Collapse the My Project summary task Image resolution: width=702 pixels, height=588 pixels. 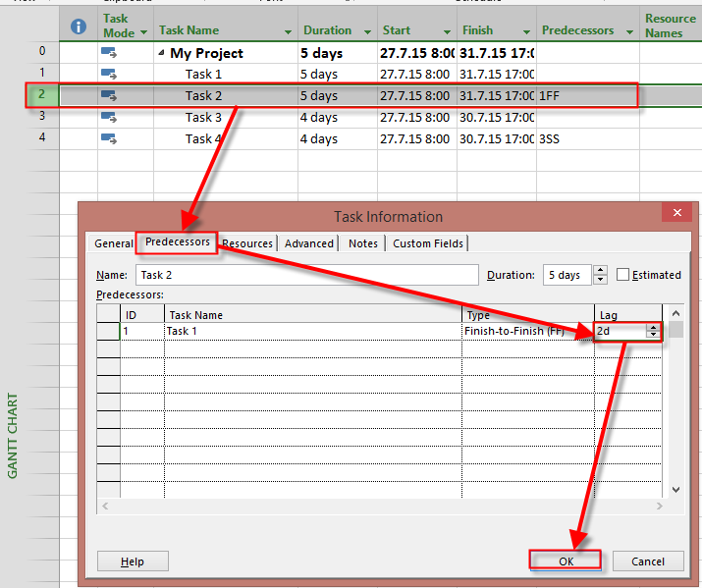tap(161, 54)
